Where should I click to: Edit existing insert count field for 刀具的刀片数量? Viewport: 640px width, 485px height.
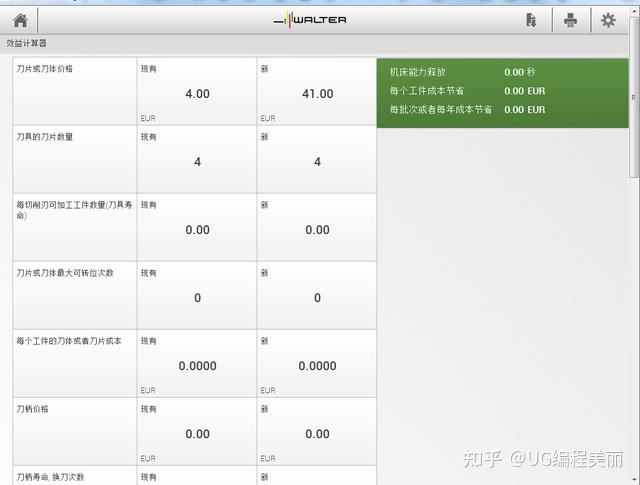coord(197,160)
